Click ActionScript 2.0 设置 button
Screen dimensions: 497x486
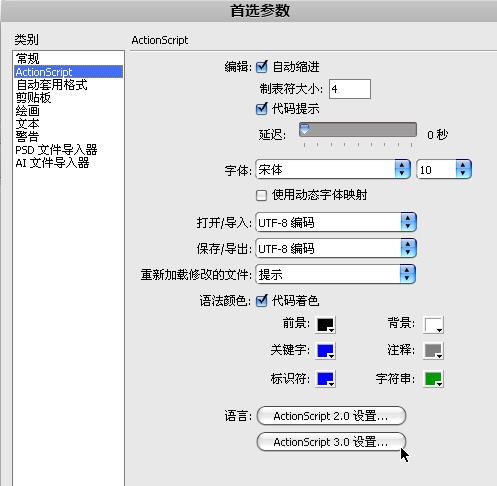[x=331, y=416]
